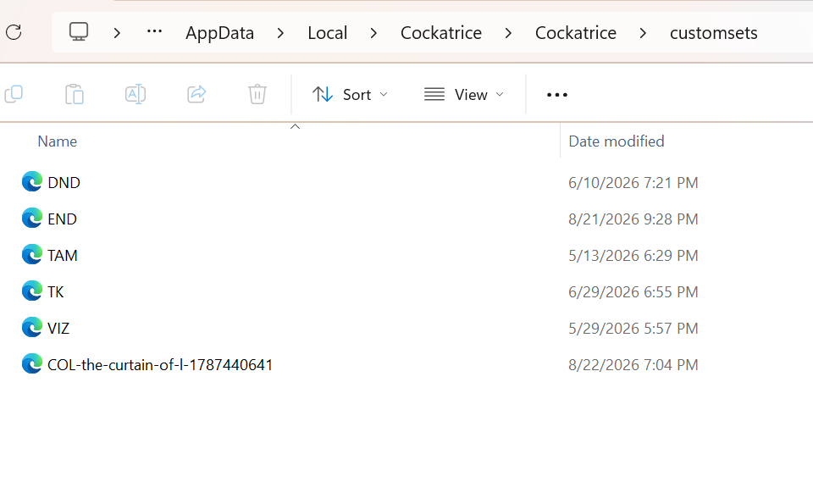
Task: Click date 6/29/2026 6:55 PM
Action: (633, 292)
